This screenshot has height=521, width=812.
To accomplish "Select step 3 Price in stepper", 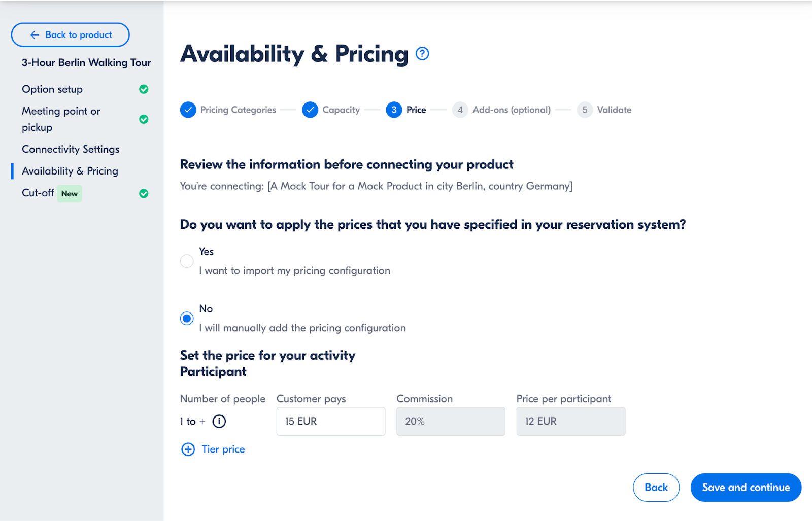I will point(406,110).
